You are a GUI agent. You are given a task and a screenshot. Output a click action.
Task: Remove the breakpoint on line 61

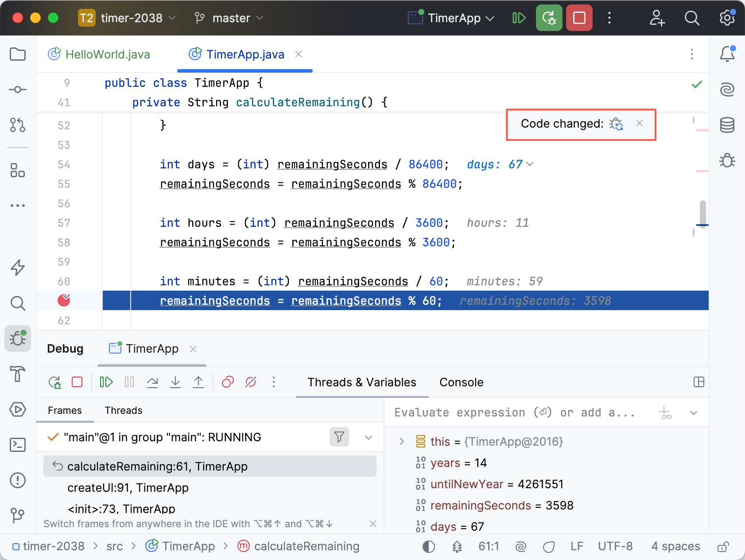pos(64,300)
